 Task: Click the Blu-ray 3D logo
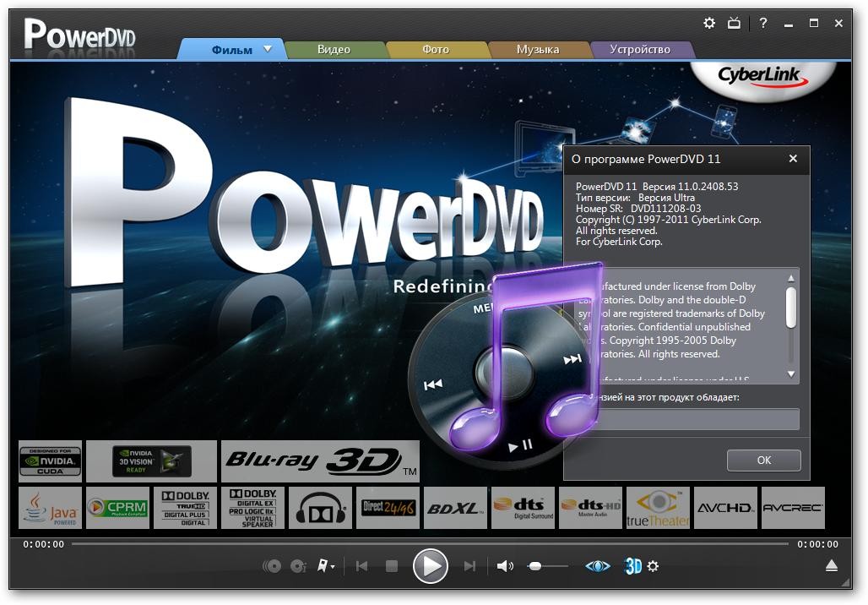pyautogui.click(x=321, y=461)
